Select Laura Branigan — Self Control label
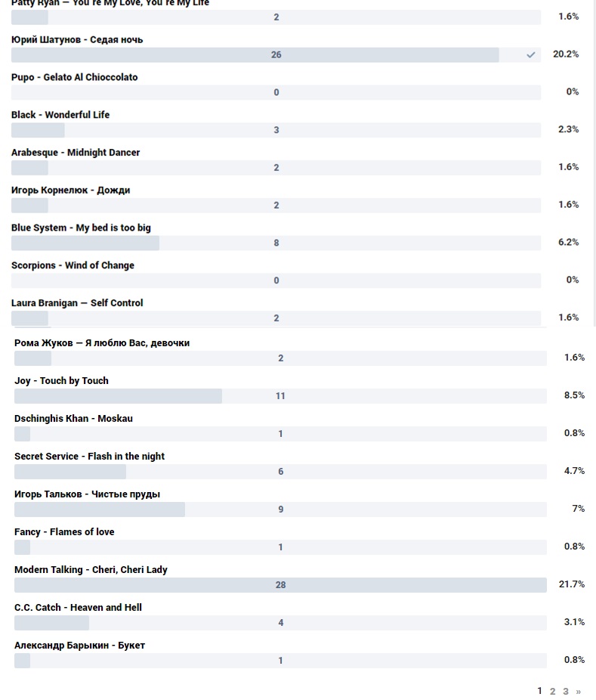The image size is (596, 700). (77, 303)
